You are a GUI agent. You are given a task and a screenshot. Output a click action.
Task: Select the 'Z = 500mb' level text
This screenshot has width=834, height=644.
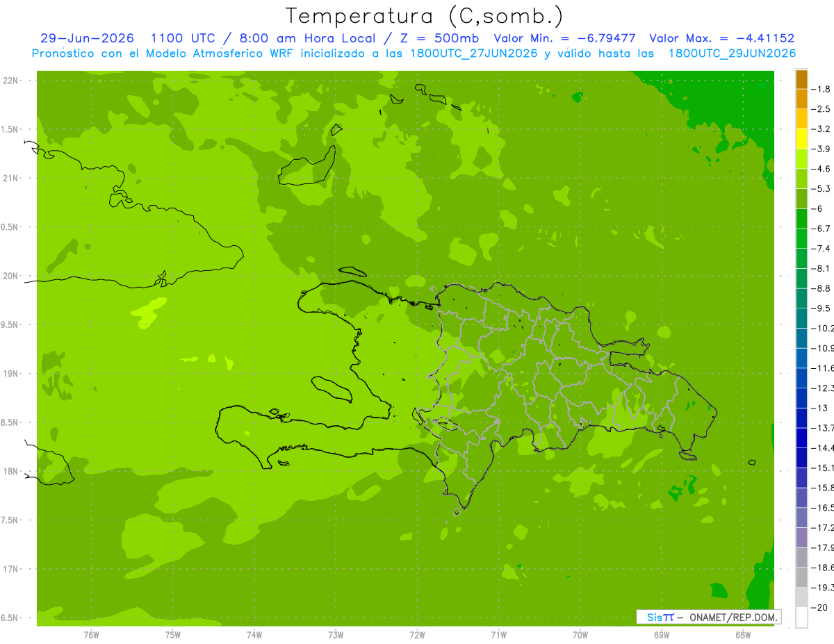click(x=439, y=38)
